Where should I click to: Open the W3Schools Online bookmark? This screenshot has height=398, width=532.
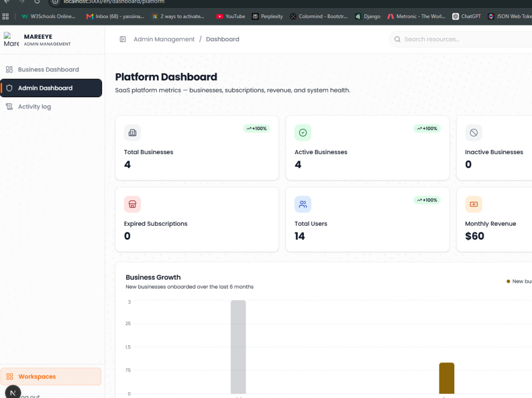click(48, 16)
